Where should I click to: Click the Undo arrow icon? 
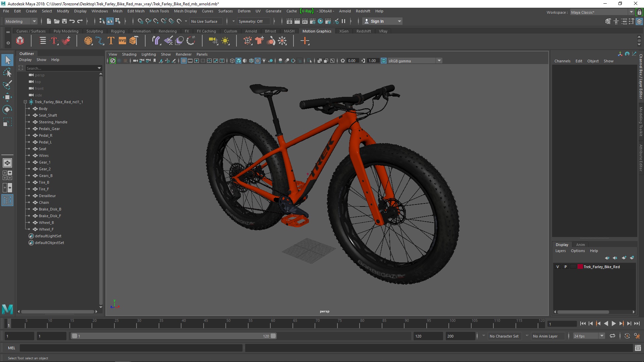tap(72, 21)
